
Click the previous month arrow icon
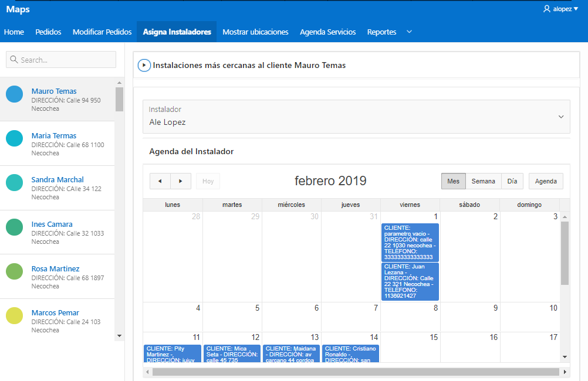click(160, 181)
